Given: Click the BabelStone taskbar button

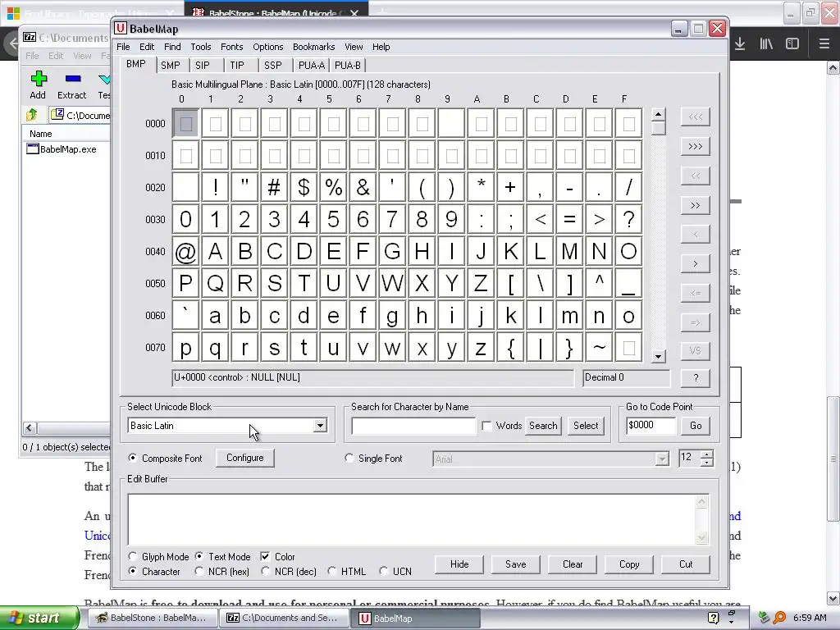Looking at the screenshot, I should [152, 618].
